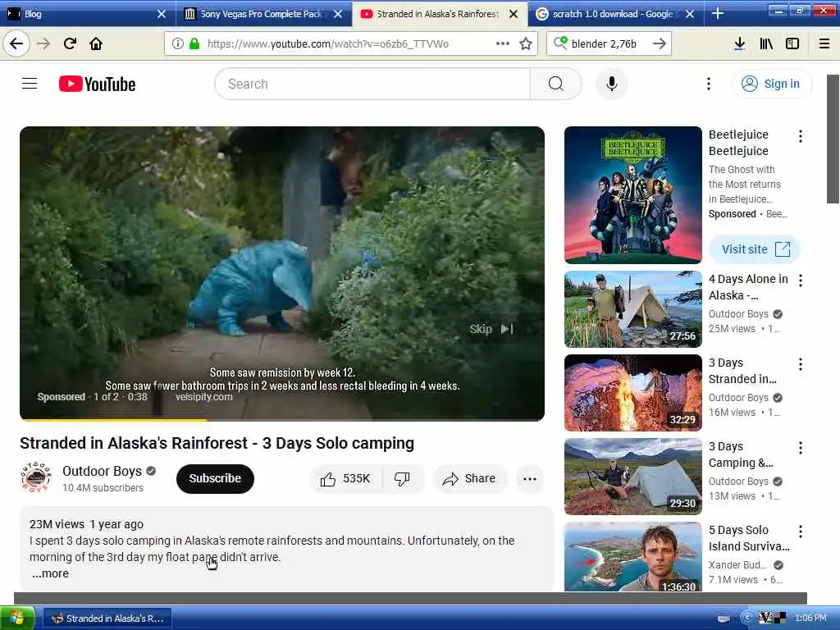Screen dimensions: 840x630
Task: Click the video title text
Action: [217, 444]
